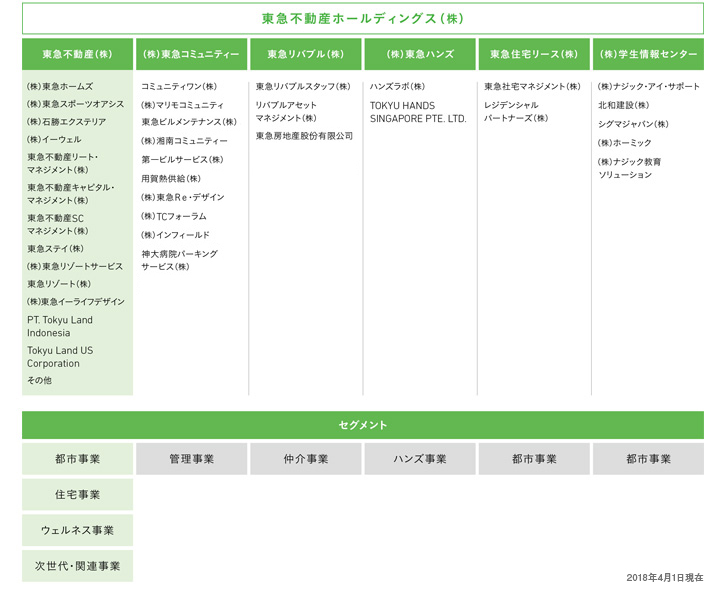Viewport: 725px width, 614px height.
Task: Click (株)インフィールド entry
Action: coord(175,235)
